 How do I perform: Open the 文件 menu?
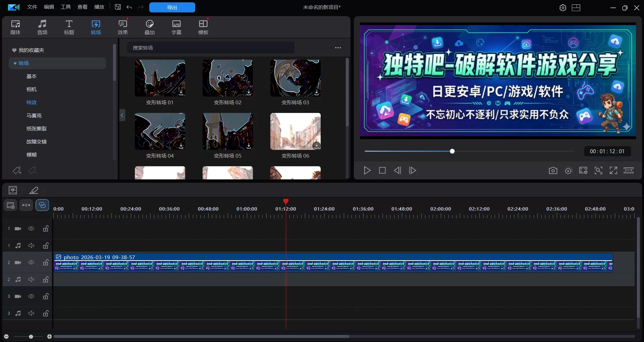point(32,7)
